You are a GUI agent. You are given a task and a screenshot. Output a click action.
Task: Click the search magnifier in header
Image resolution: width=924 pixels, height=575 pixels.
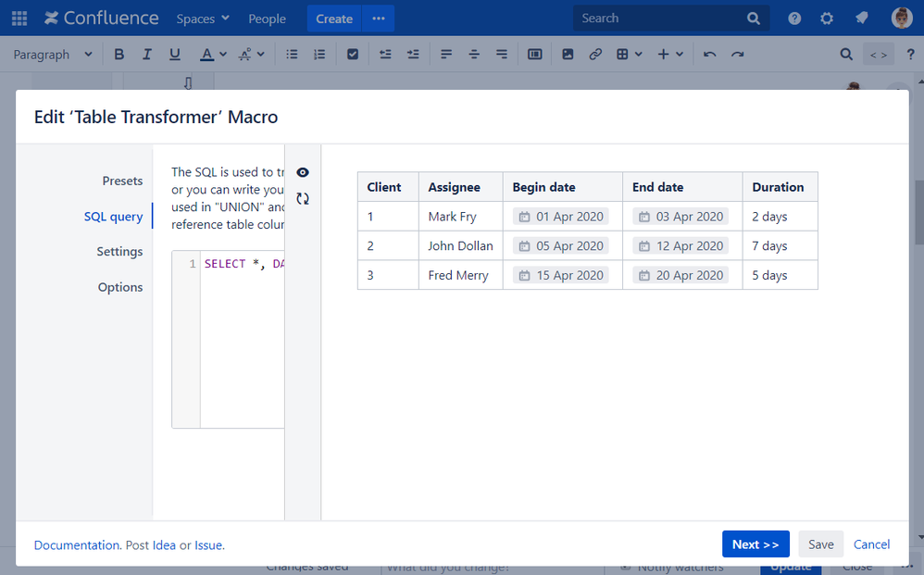753,19
